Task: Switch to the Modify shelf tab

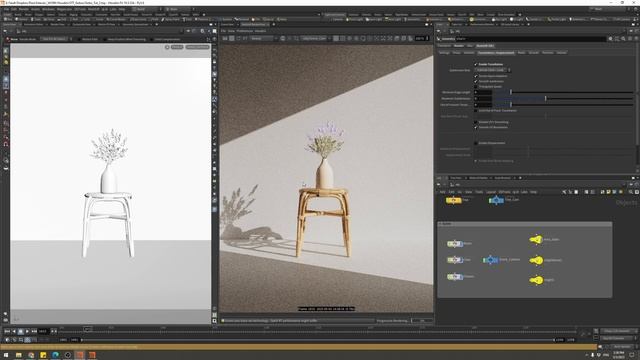Action: click(18, 14)
